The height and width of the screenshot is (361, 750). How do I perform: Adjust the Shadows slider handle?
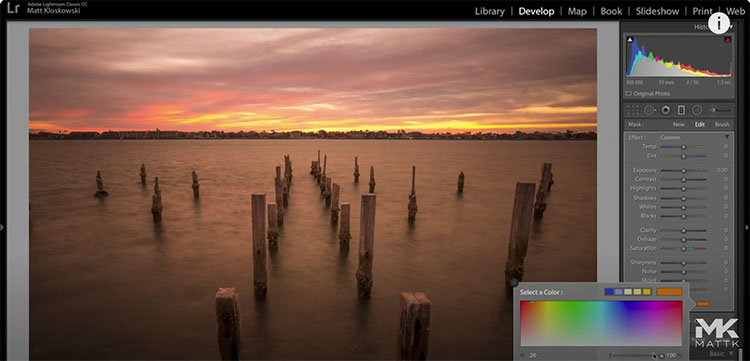pyautogui.click(x=684, y=198)
